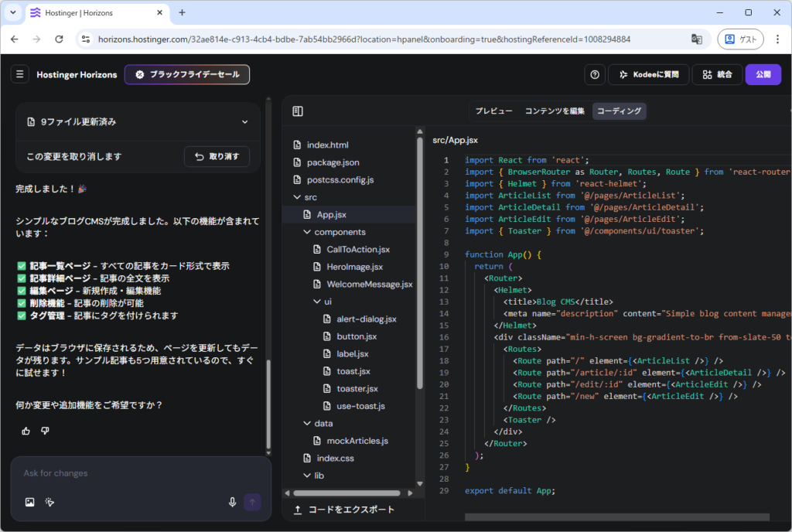Click the thumbs up feedback icon
The width and height of the screenshot is (792, 532).
click(x=26, y=431)
